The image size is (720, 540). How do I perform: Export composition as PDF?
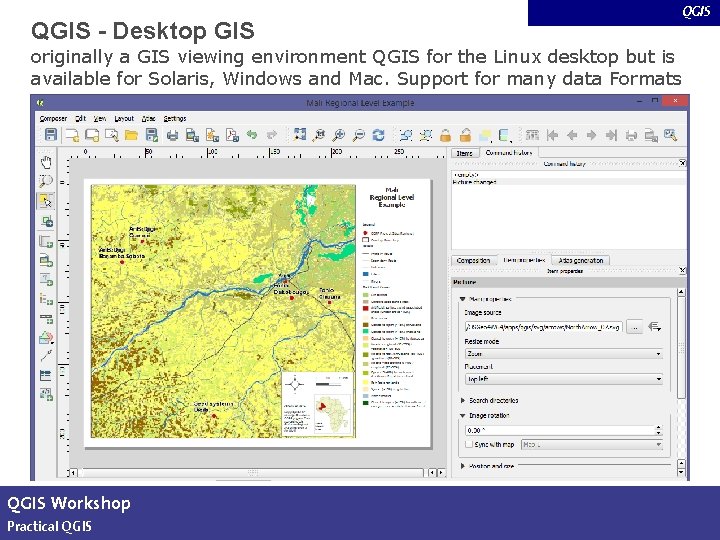[x=232, y=135]
